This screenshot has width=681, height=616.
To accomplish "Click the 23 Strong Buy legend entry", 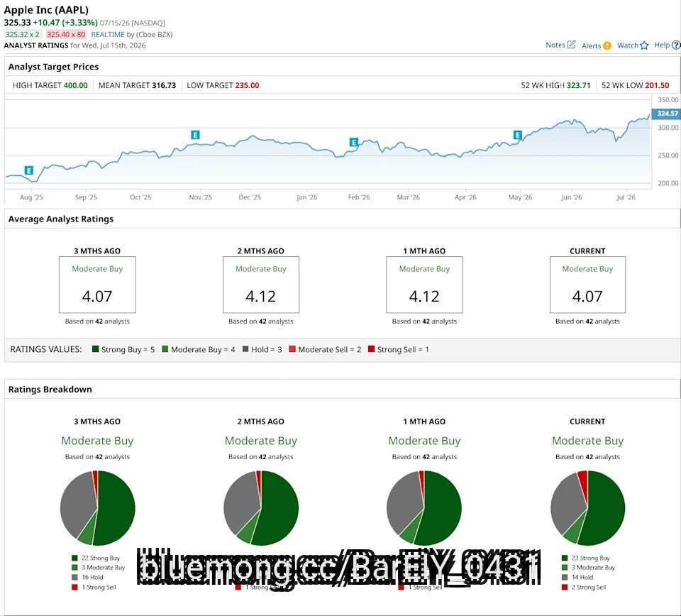I will coord(585,558).
